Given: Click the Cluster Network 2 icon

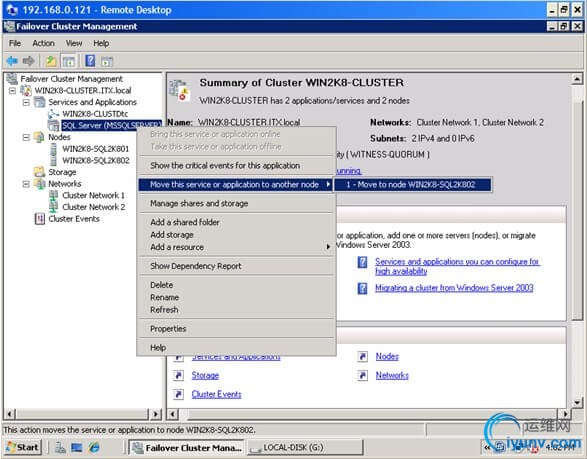Looking at the screenshot, I should click(54, 207).
